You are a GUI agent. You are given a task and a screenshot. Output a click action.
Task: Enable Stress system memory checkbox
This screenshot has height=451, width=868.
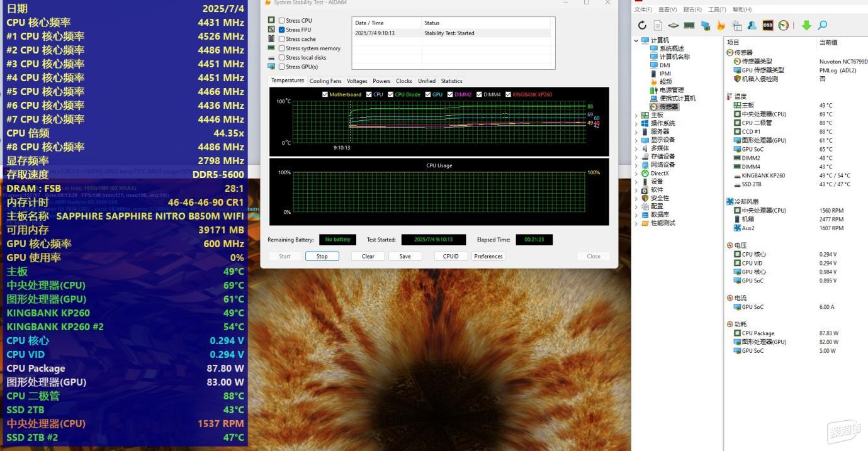tap(281, 48)
